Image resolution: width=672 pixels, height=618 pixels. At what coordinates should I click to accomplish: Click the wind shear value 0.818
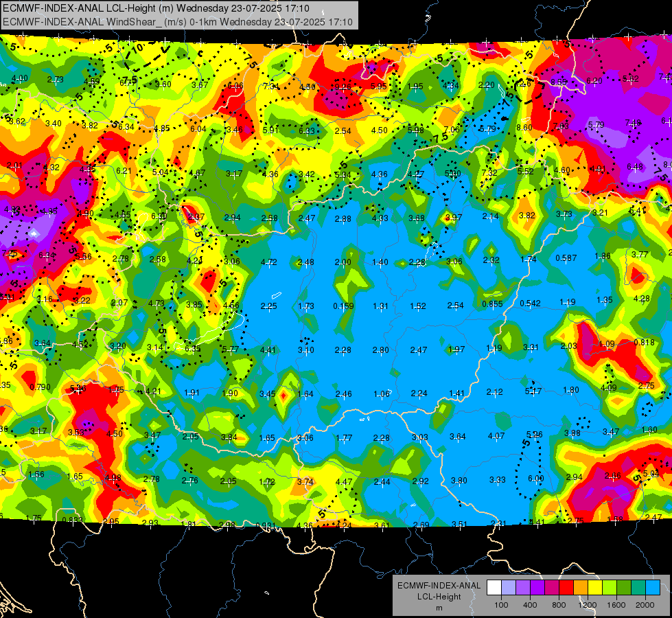coord(644,342)
